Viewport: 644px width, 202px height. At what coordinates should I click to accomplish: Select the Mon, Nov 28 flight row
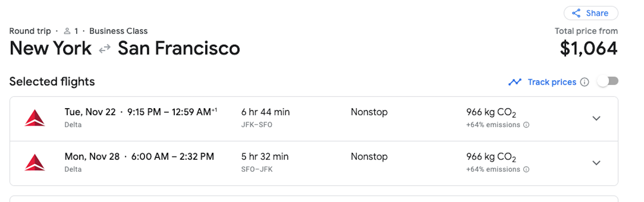pos(314,163)
